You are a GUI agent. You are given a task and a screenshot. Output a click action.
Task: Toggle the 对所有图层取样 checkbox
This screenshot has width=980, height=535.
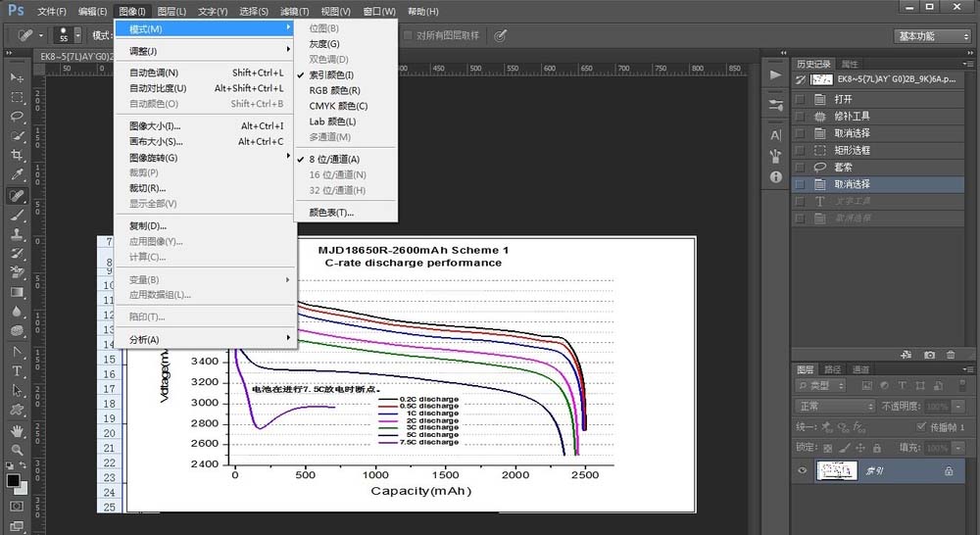[x=407, y=35]
